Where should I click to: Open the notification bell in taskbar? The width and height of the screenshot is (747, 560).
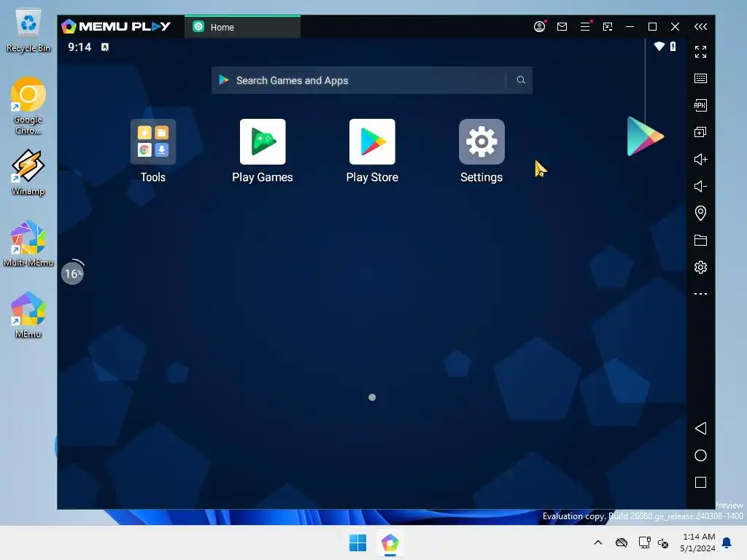click(727, 542)
